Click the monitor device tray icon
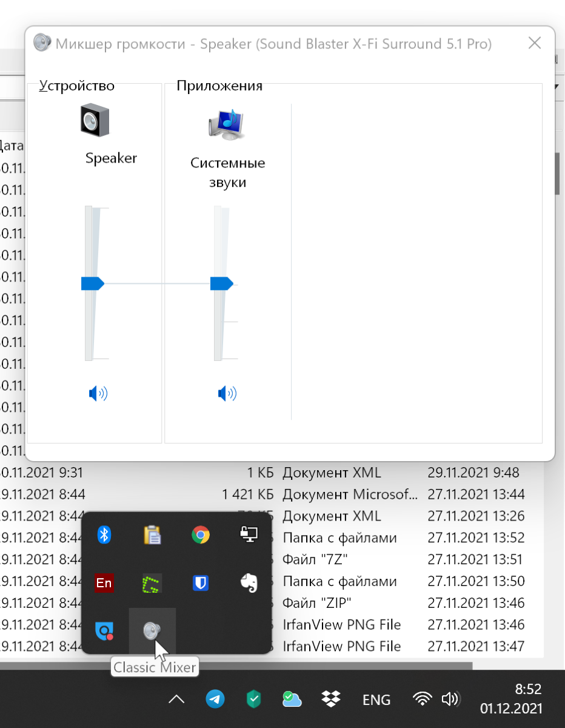This screenshot has width=565, height=728. pyautogui.click(x=249, y=534)
